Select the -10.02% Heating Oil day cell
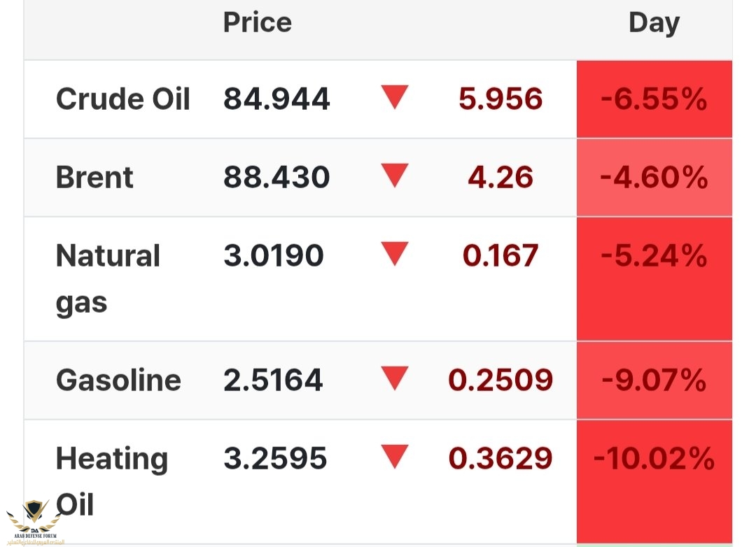Screen dimensions: 756x547 tap(654, 481)
